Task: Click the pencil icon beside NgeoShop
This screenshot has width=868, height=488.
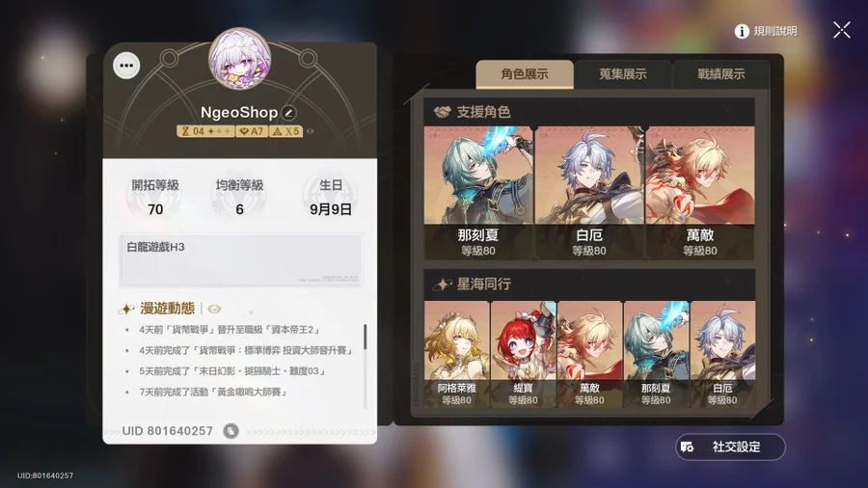Action: pyautogui.click(x=288, y=113)
